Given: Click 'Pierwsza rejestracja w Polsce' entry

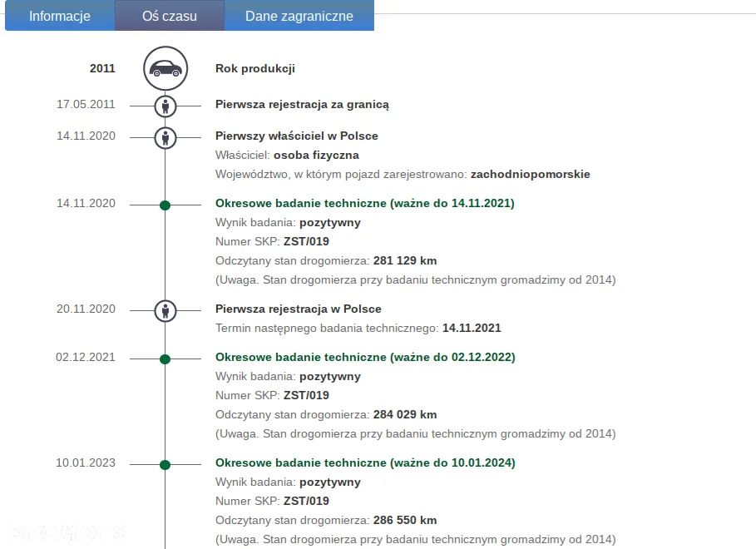Looking at the screenshot, I should [x=298, y=309].
